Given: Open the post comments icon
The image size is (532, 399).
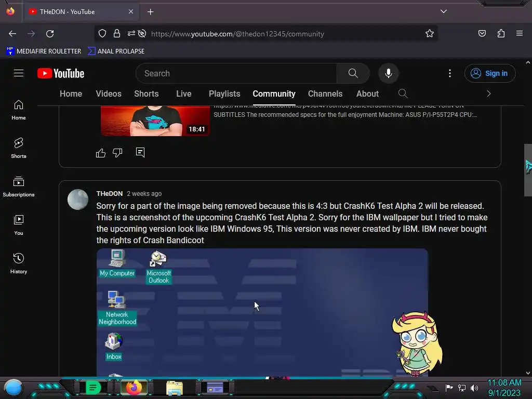Looking at the screenshot, I should [x=140, y=152].
